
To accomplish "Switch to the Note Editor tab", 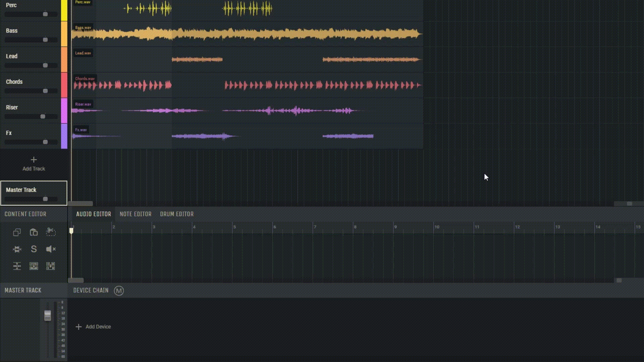I will coord(136,214).
